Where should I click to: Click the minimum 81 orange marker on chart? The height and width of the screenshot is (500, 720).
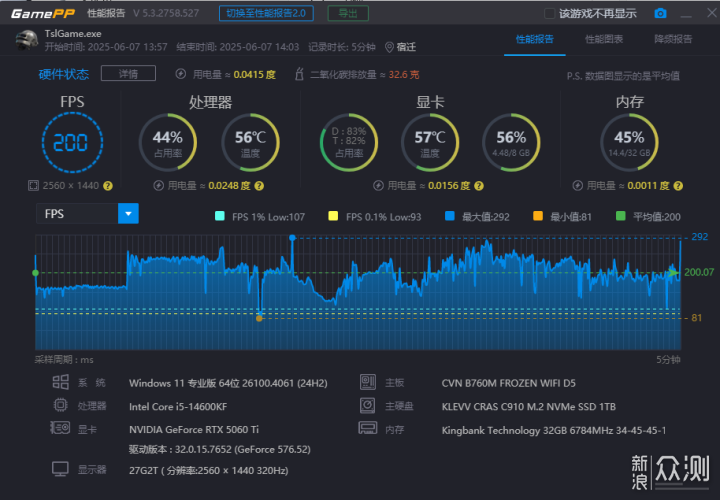tap(259, 318)
